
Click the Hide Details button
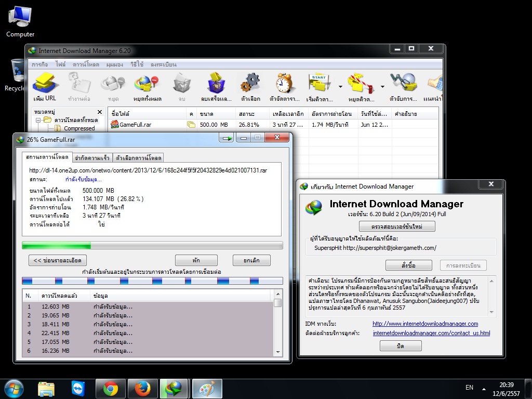tap(57, 260)
